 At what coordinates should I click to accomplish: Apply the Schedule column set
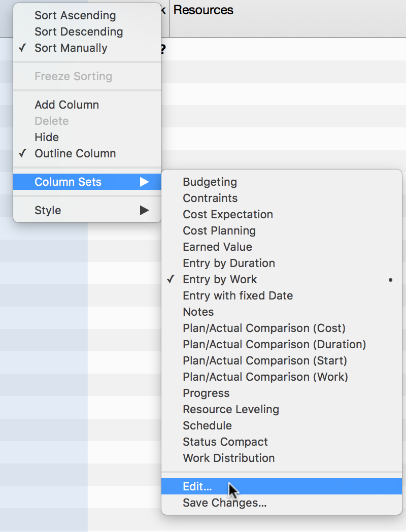282,426
